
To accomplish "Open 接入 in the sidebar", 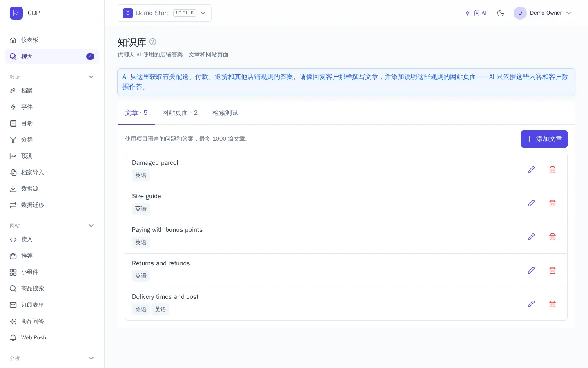I will click(x=52, y=240).
